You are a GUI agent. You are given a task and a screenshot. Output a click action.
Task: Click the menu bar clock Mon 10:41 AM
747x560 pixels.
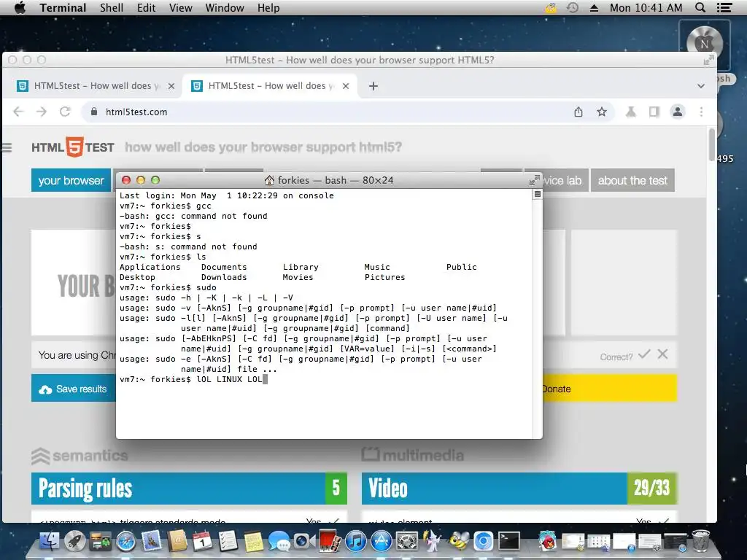point(646,7)
